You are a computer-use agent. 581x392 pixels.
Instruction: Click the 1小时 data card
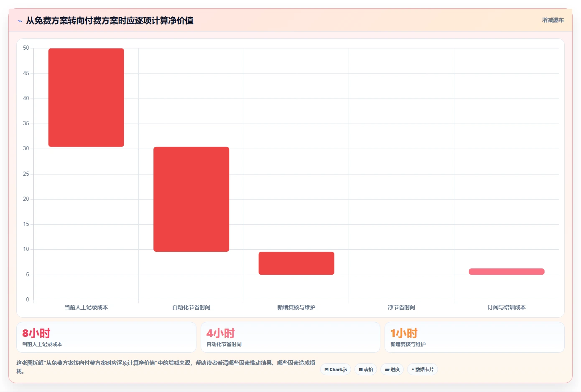(x=474, y=337)
